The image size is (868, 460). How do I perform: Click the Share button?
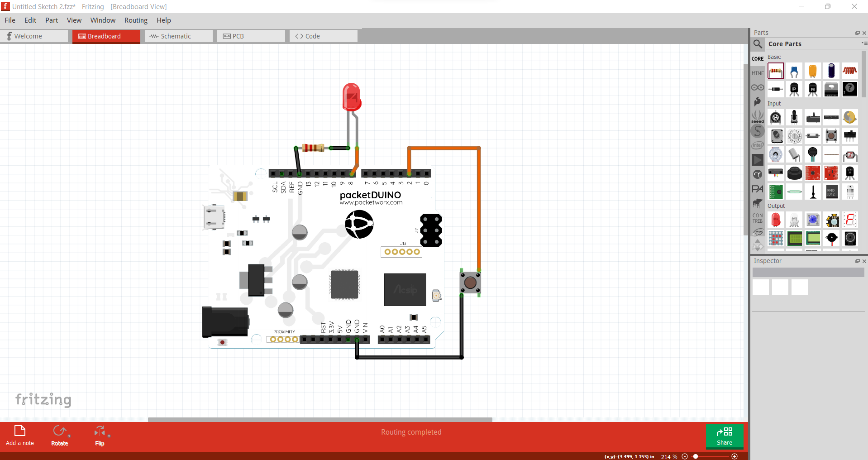pos(724,436)
